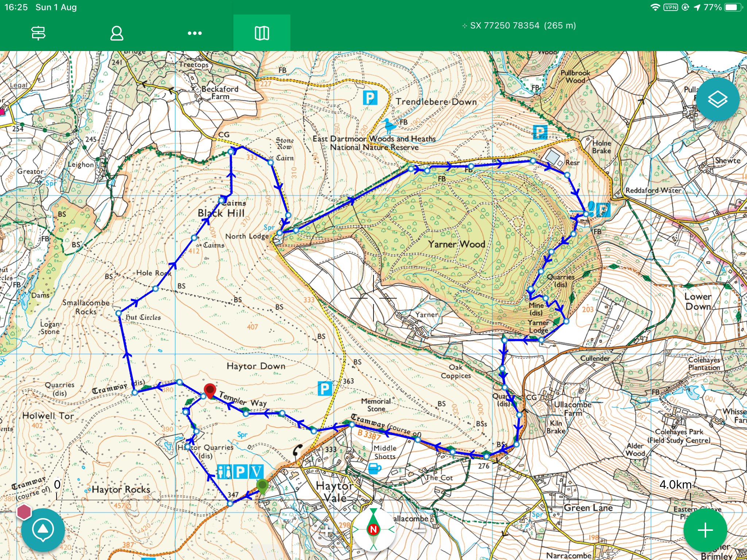Image resolution: width=747 pixels, height=560 pixels.
Task: Tap the green plus create button
Action: coord(705,530)
